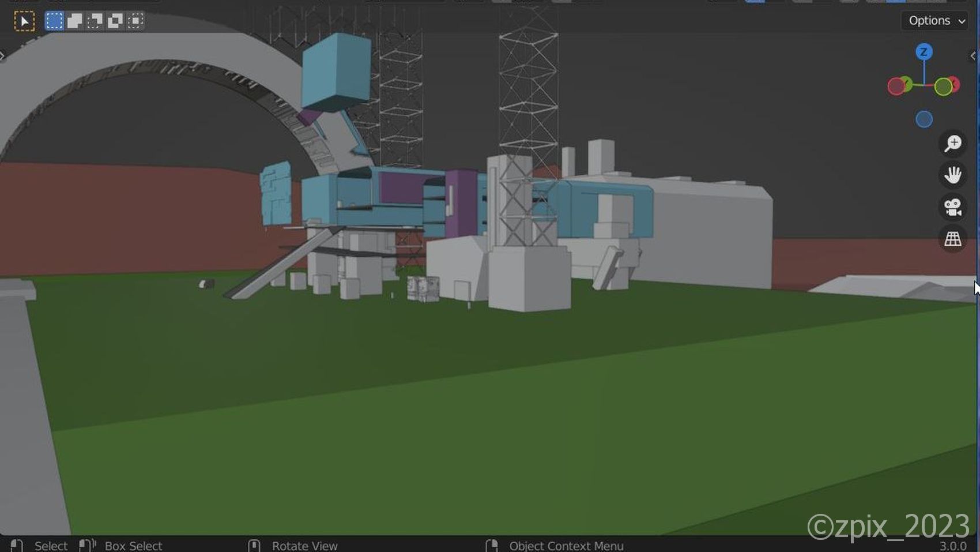Select the large blue cube in viewport

click(336, 70)
